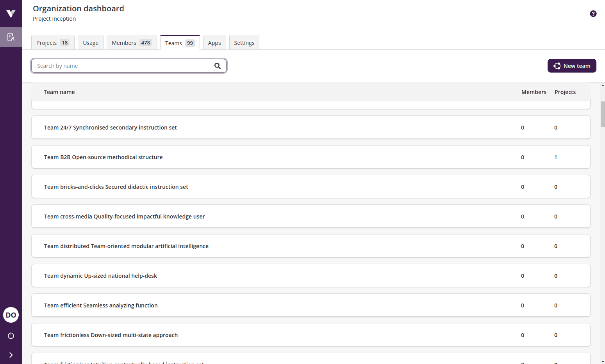Click the vertical scrollbar thumb
605x364 pixels.
pyautogui.click(x=603, y=114)
